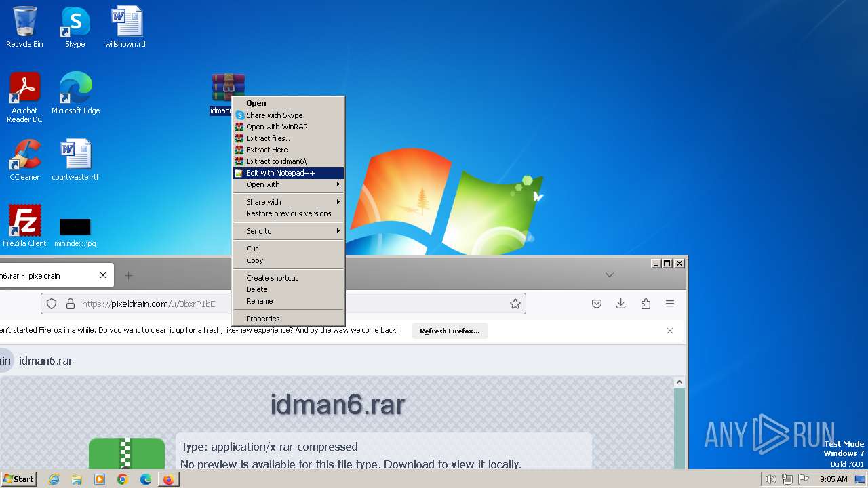This screenshot has width=868, height=488.
Task: Open the Recycle Bin desktop icon
Action: (x=24, y=27)
